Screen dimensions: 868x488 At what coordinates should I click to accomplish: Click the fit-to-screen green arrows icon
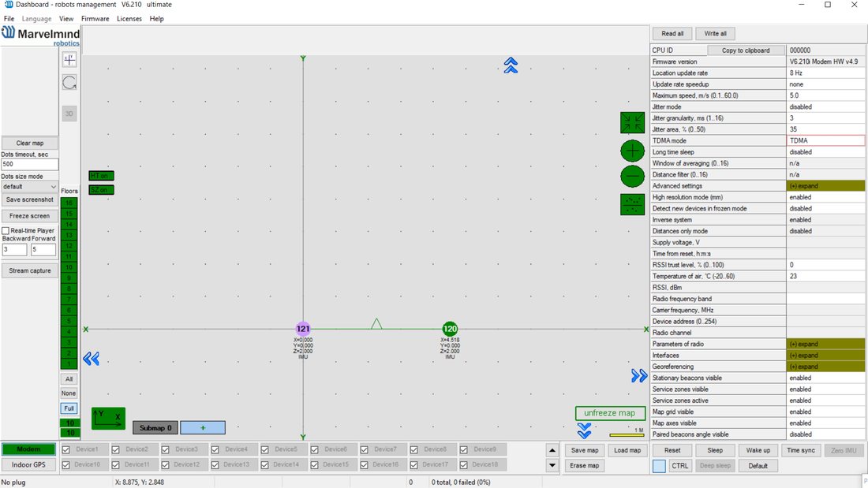(632, 123)
